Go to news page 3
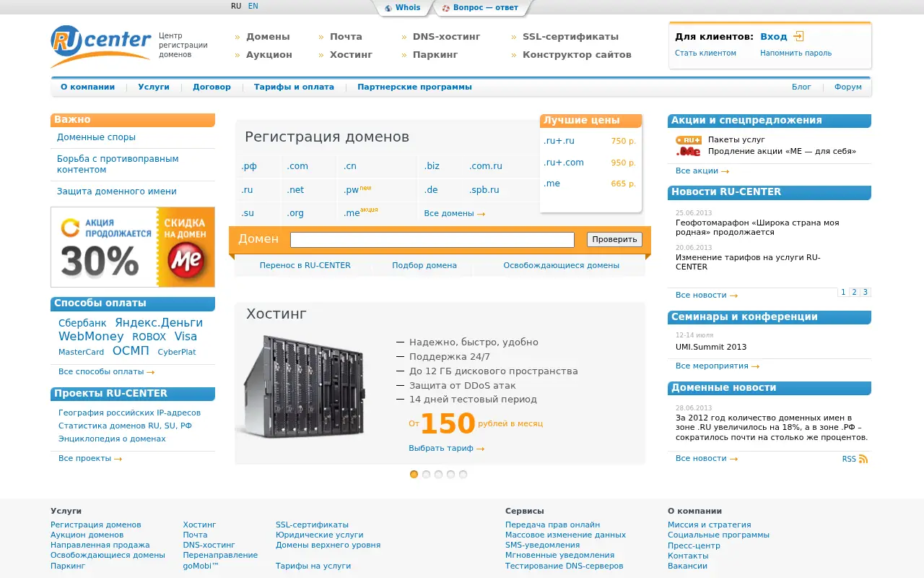 tap(866, 292)
